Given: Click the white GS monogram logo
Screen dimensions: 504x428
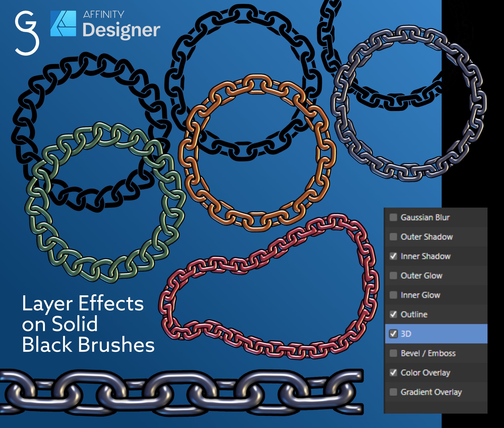Looking at the screenshot, I should (27, 33).
